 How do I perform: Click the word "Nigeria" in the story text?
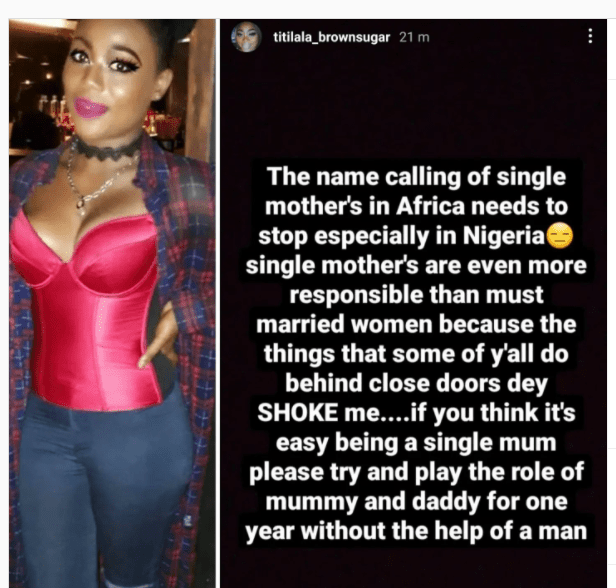504,235
